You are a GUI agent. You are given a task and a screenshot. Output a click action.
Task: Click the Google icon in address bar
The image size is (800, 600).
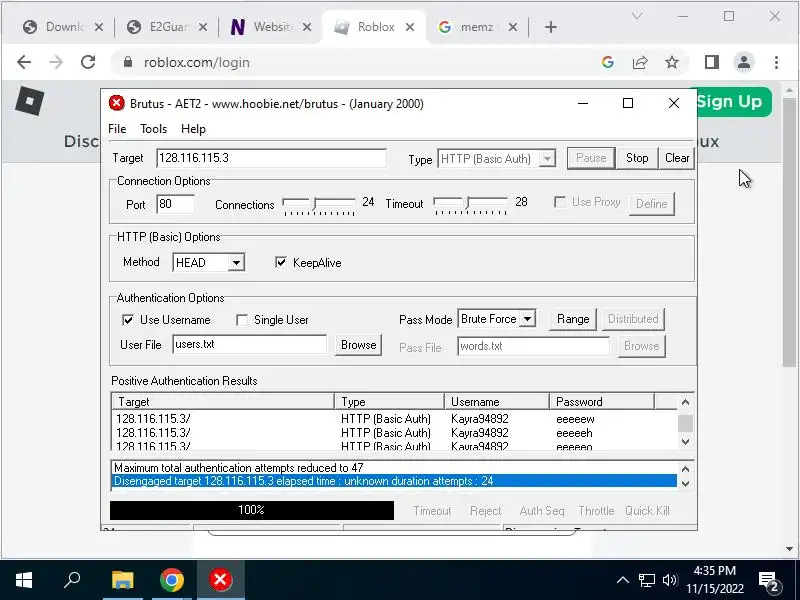coord(607,62)
